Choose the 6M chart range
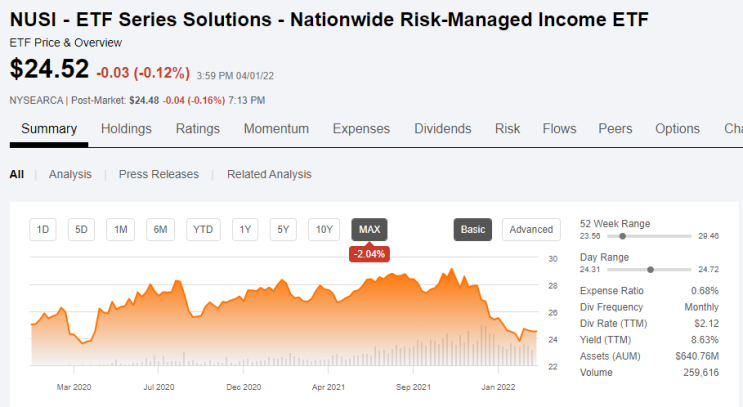The image size is (743, 407). coord(160,229)
